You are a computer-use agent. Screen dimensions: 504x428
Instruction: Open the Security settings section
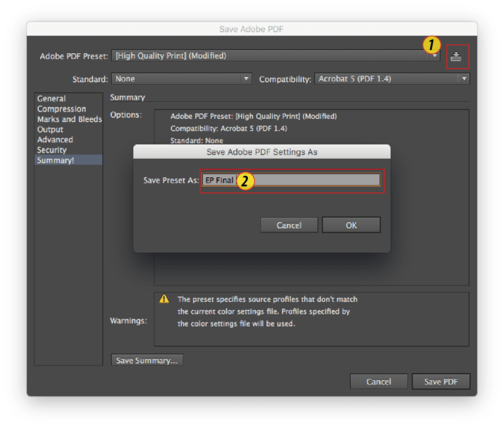pos(52,150)
